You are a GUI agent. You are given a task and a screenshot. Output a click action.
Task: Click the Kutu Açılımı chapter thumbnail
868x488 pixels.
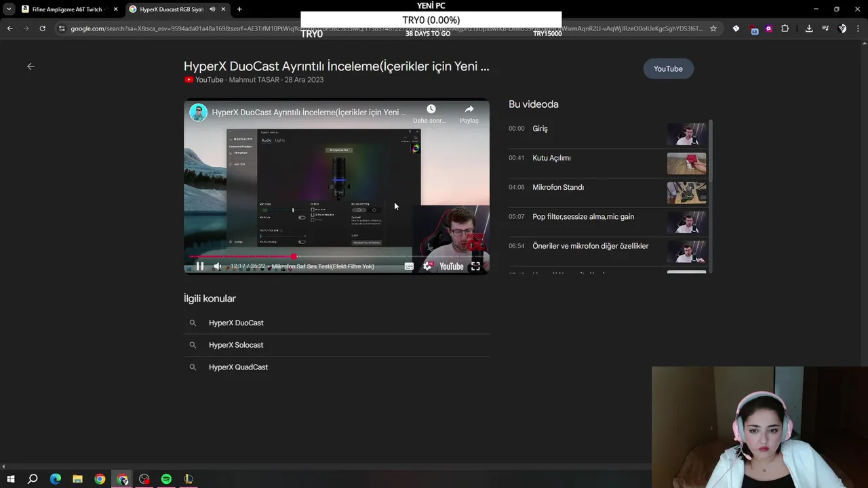pyautogui.click(x=686, y=163)
